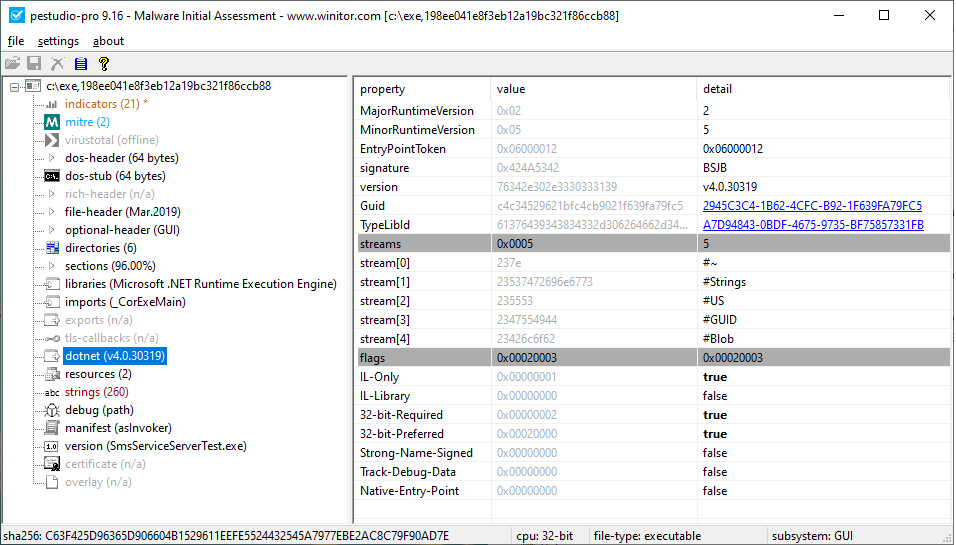Click the exports node icon

click(x=52, y=320)
